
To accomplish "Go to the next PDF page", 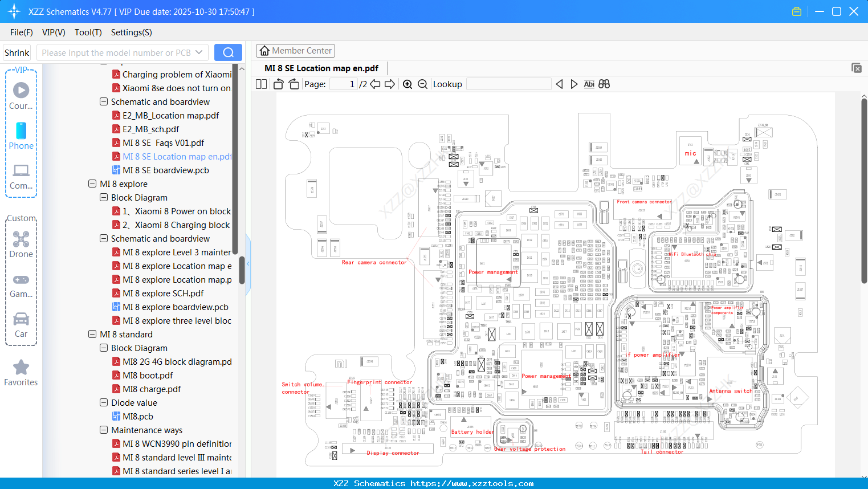I will click(x=391, y=84).
